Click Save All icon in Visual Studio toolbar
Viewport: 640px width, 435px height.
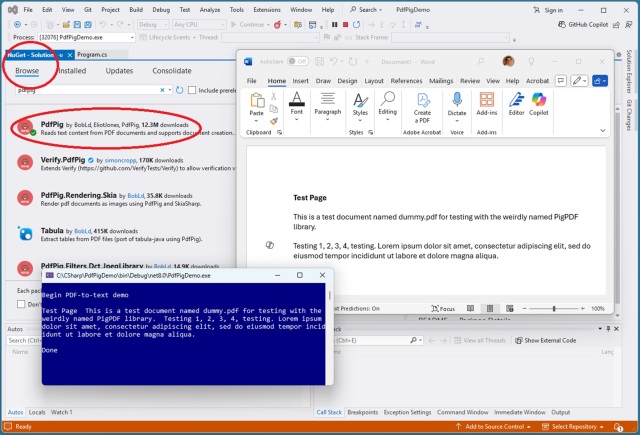88,24
